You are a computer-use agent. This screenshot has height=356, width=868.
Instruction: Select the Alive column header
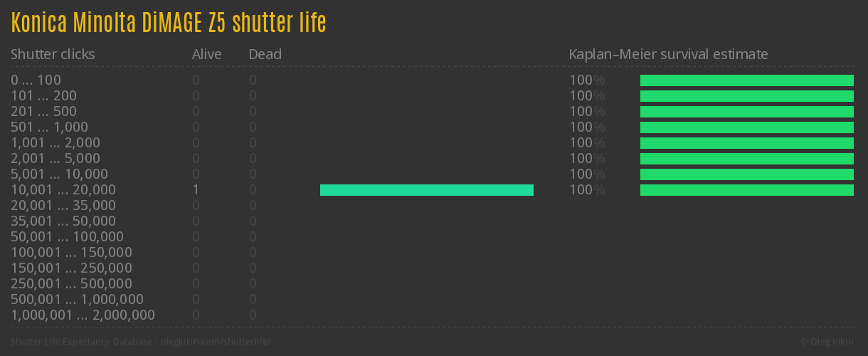206,55
